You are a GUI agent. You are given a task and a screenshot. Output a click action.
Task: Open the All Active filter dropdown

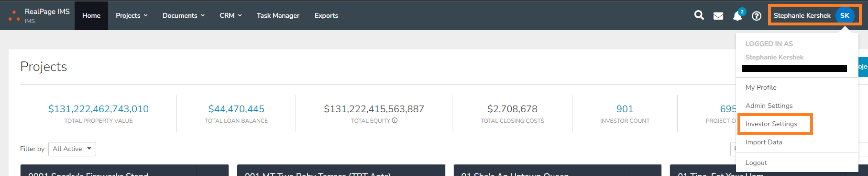[x=72, y=149]
